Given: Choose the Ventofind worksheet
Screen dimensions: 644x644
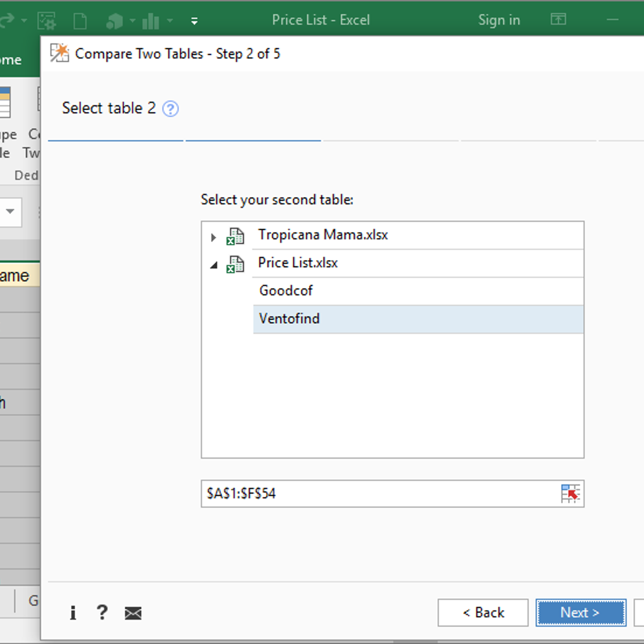Looking at the screenshot, I should pyautogui.click(x=418, y=319).
